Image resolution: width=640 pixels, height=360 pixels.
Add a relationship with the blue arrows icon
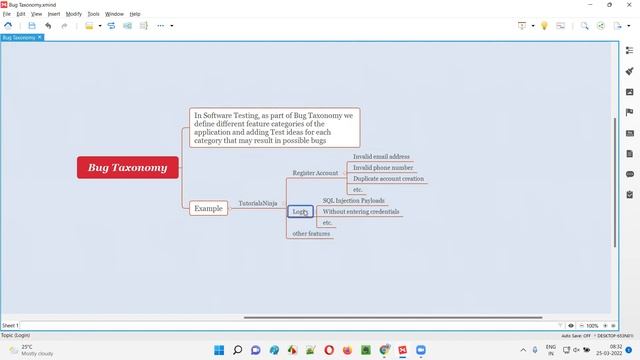point(111,26)
